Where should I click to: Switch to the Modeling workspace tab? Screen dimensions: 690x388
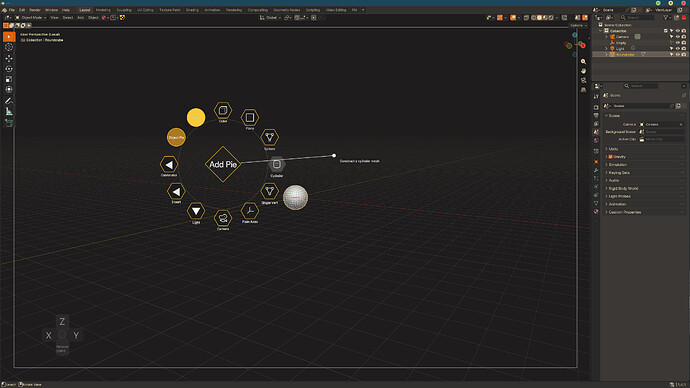(x=103, y=10)
